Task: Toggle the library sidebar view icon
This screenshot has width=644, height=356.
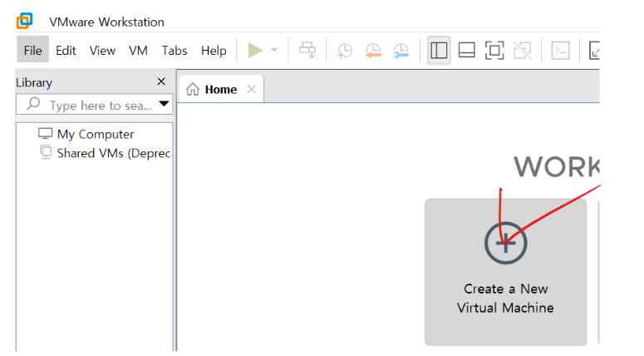Action: pyautogui.click(x=439, y=51)
